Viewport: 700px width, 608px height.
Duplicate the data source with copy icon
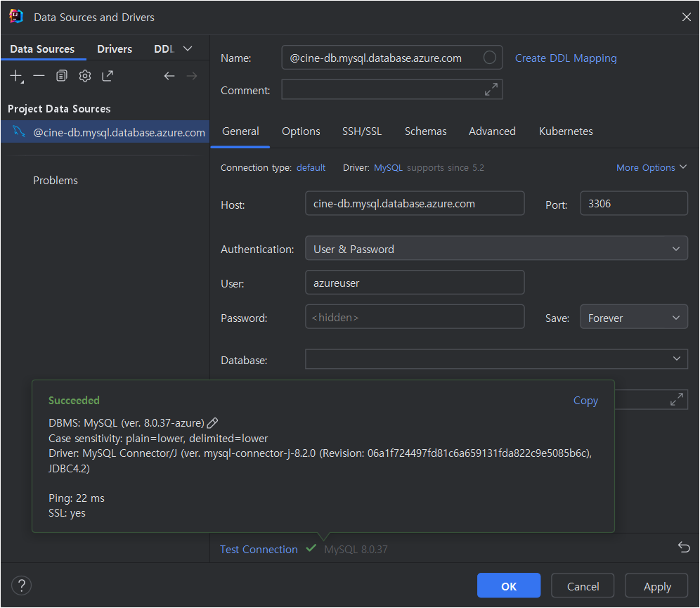point(62,76)
